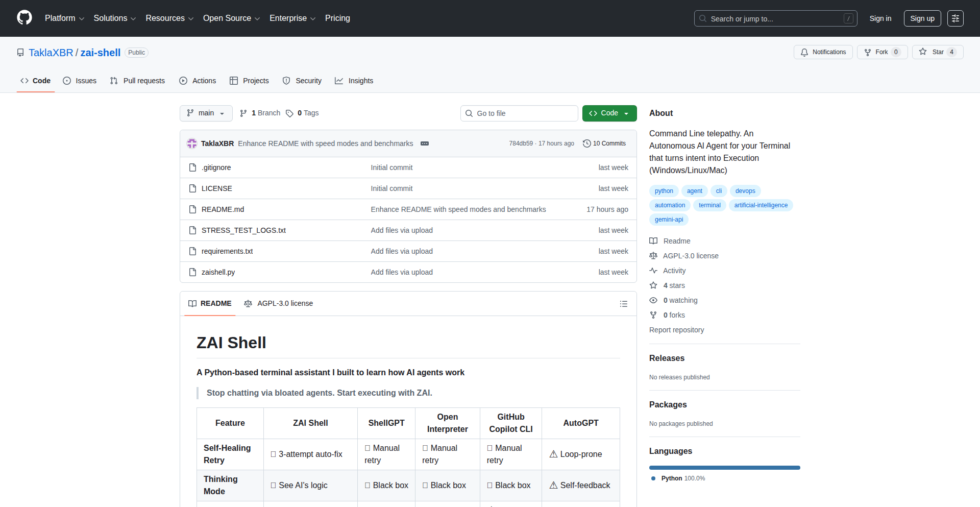Viewport: 980px width, 507px height.
Task: Open the README outline list icon
Action: 623,304
